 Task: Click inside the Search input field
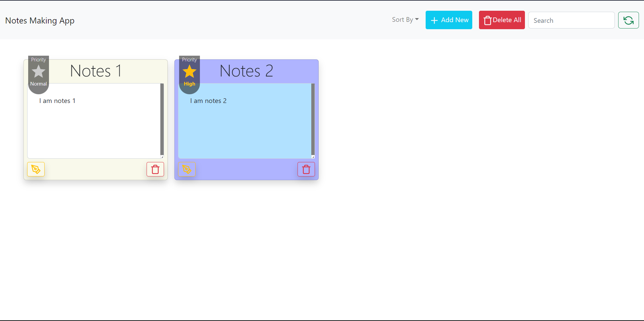coord(571,20)
